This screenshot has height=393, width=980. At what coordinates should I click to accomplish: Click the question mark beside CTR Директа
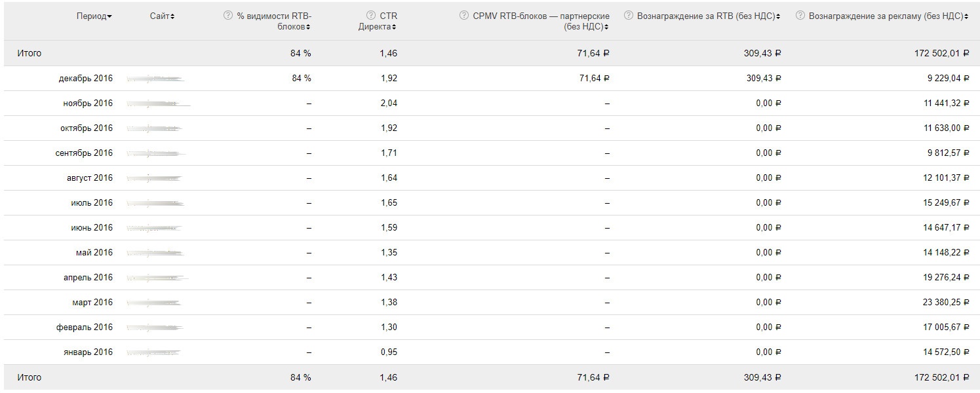(x=371, y=16)
